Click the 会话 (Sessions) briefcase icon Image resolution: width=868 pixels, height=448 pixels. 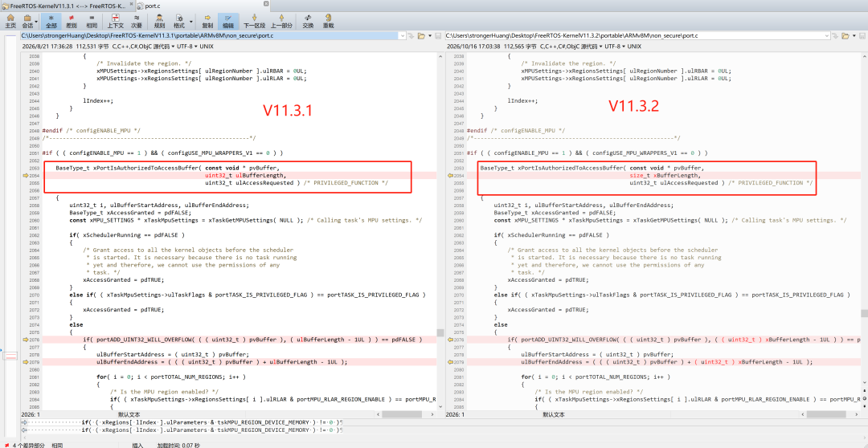27,21
